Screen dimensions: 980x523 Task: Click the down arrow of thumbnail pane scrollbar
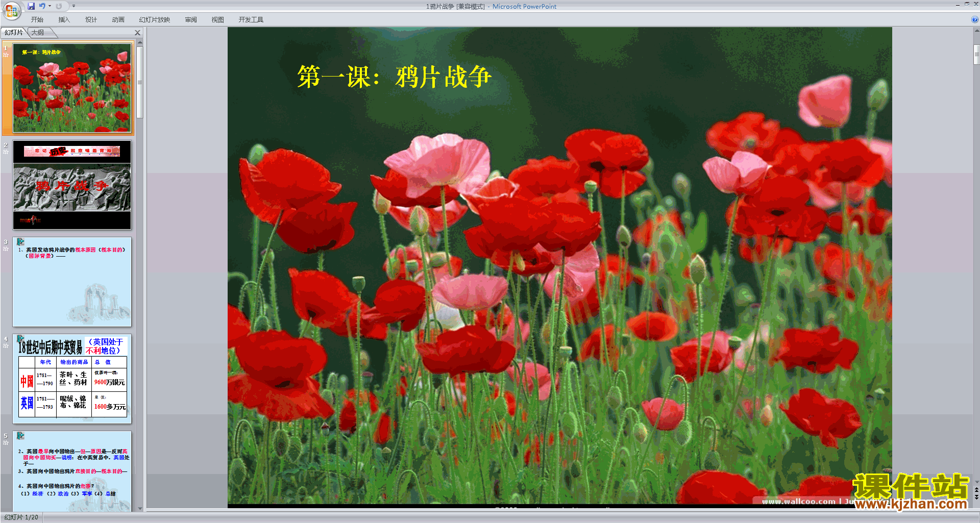click(140, 508)
